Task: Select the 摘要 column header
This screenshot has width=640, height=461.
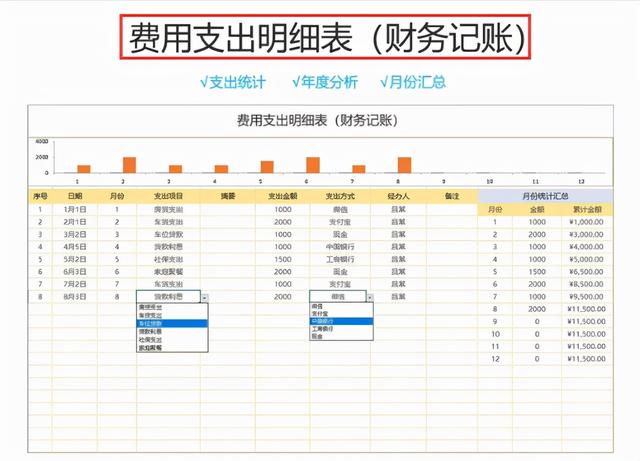Action: [228, 196]
